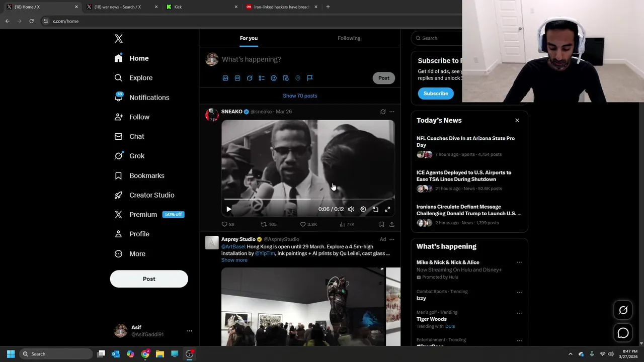Open video settings gear
This screenshot has width=644, height=362.
point(363,209)
